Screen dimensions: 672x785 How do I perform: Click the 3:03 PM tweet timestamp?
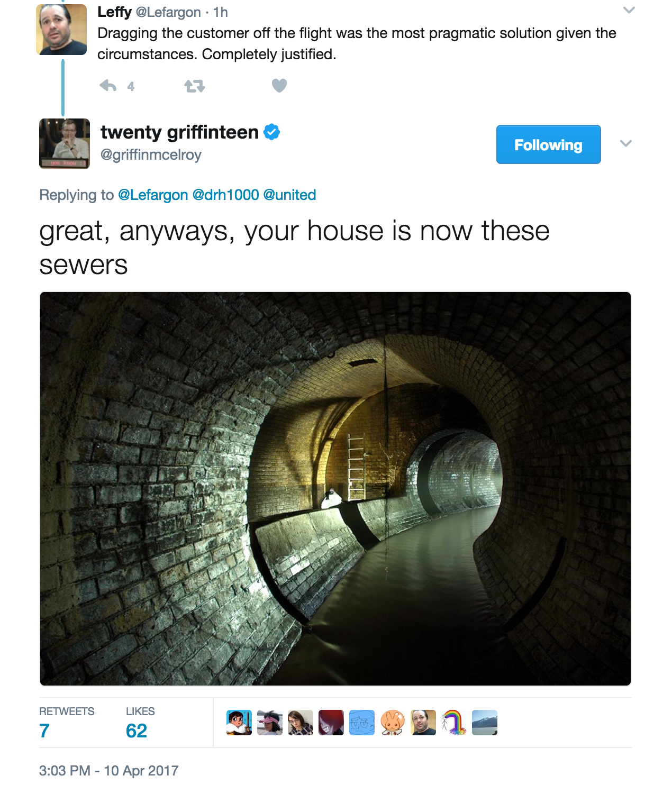pyautogui.click(x=109, y=770)
